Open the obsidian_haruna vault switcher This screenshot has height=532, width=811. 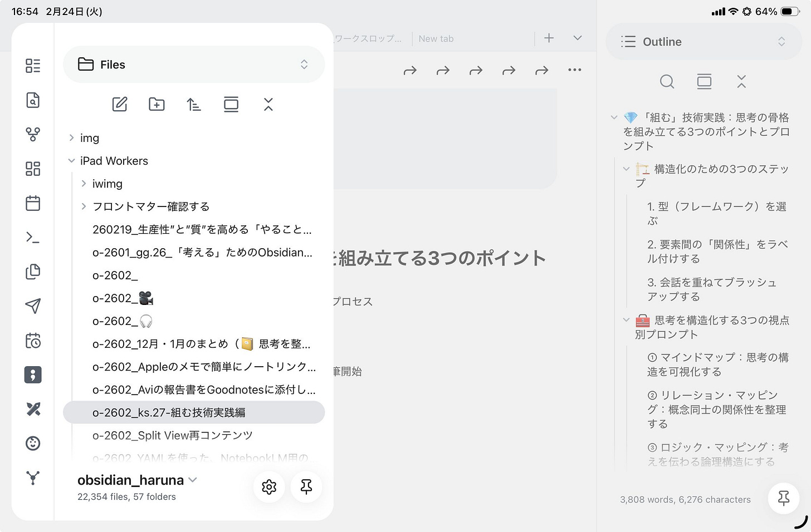(x=137, y=480)
